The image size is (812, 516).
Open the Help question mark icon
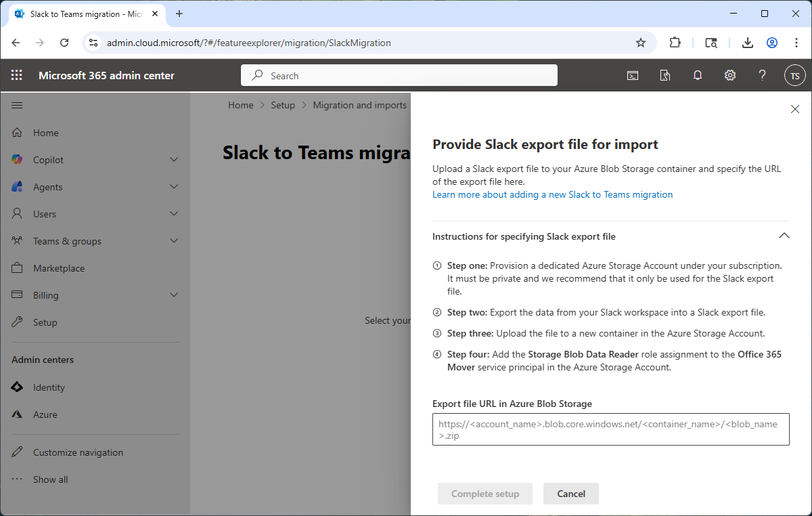(x=762, y=75)
